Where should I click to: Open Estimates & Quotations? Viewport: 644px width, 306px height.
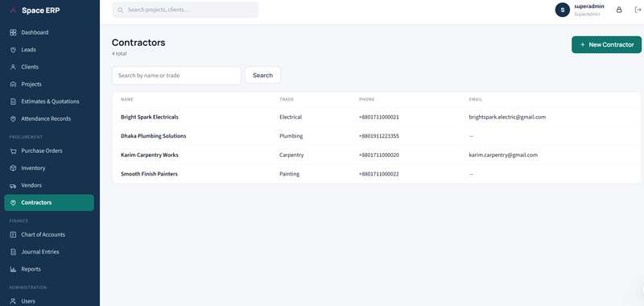click(49, 101)
